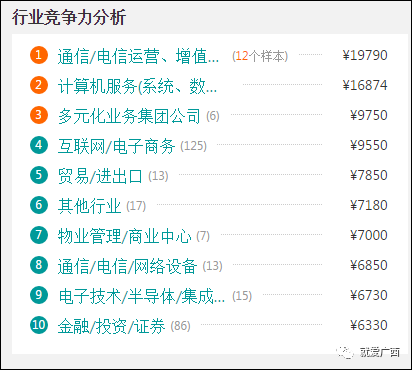
Task: Click the teal rank 10 badge
Action: click(39, 325)
